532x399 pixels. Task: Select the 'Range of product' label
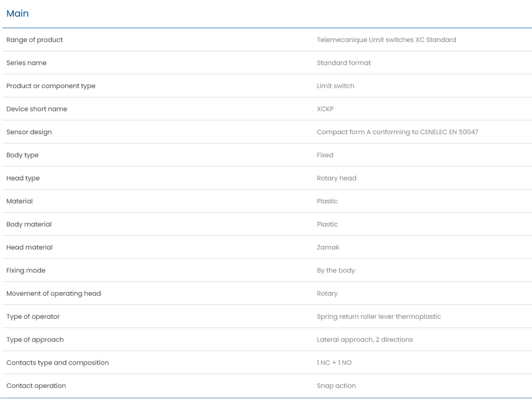click(34, 40)
